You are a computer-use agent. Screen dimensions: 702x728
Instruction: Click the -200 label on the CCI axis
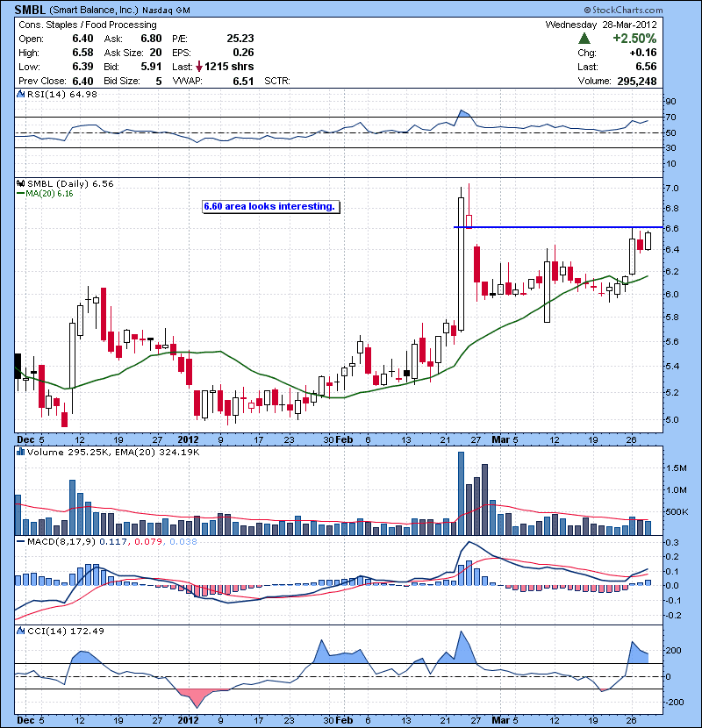(674, 703)
